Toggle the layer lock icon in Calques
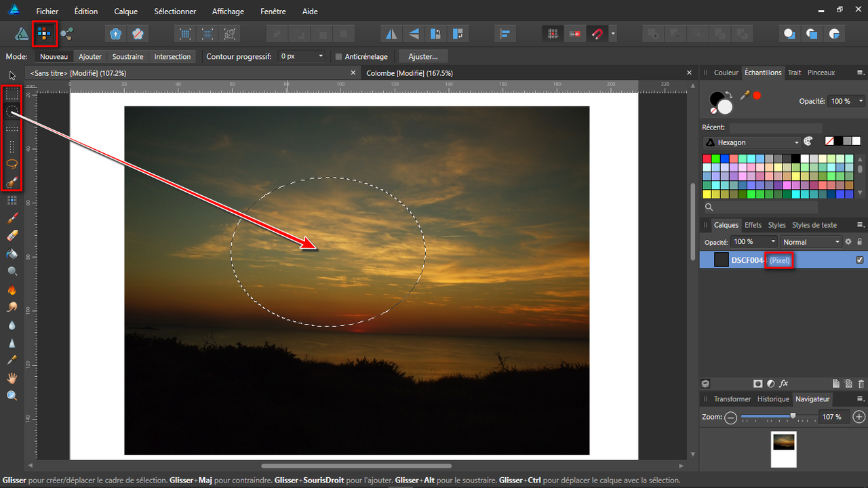868x488 pixels. pyautogui.click(x=860, y=242)
